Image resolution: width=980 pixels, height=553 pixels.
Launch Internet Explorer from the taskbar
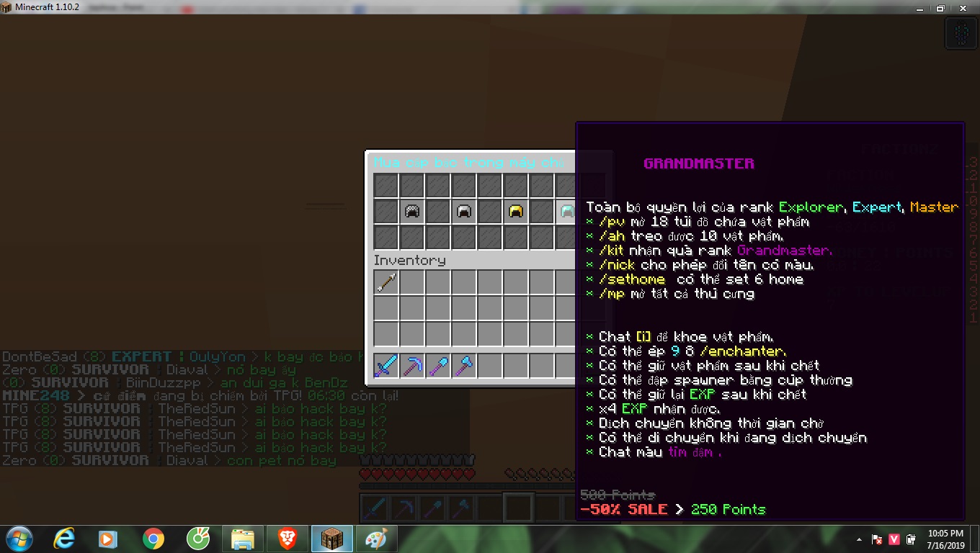click(64, 539)
